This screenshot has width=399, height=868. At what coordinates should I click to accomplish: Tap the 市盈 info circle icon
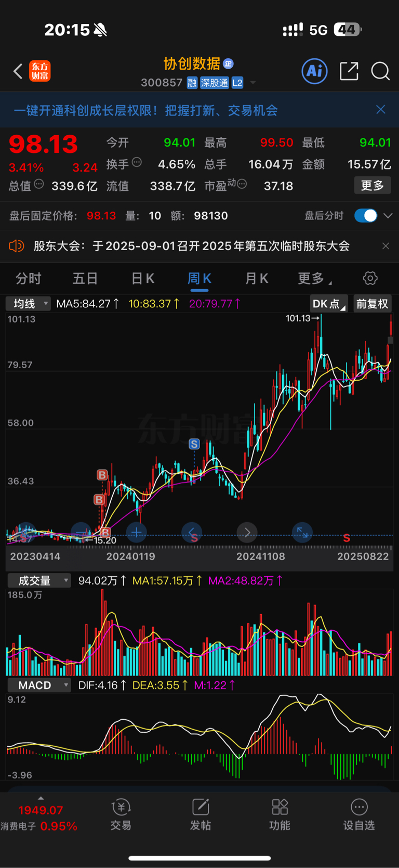[x=242, y=184]
